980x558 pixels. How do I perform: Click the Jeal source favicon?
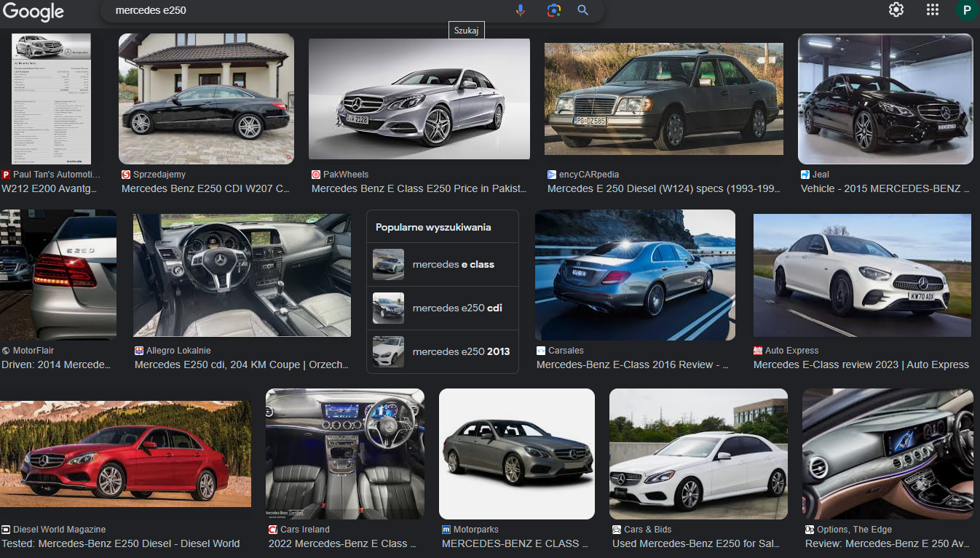805,175
